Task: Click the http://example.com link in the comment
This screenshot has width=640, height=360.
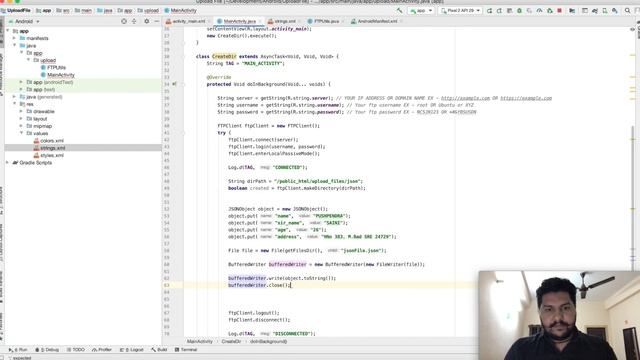Action: pos(465,98)
